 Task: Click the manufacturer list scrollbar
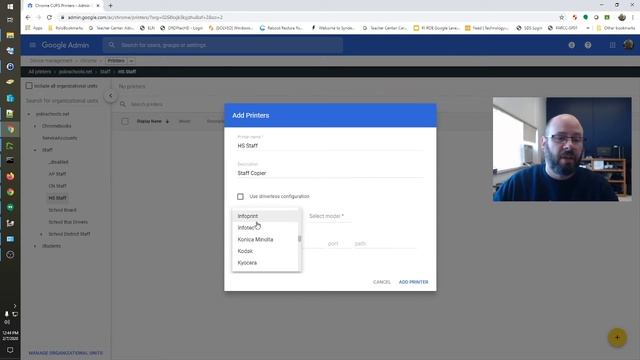tap(300, 238)
